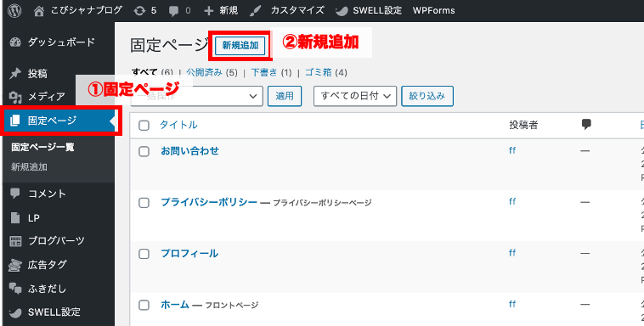
Task: Click the メディア icon in sidebar
Action: coord(15,97)
